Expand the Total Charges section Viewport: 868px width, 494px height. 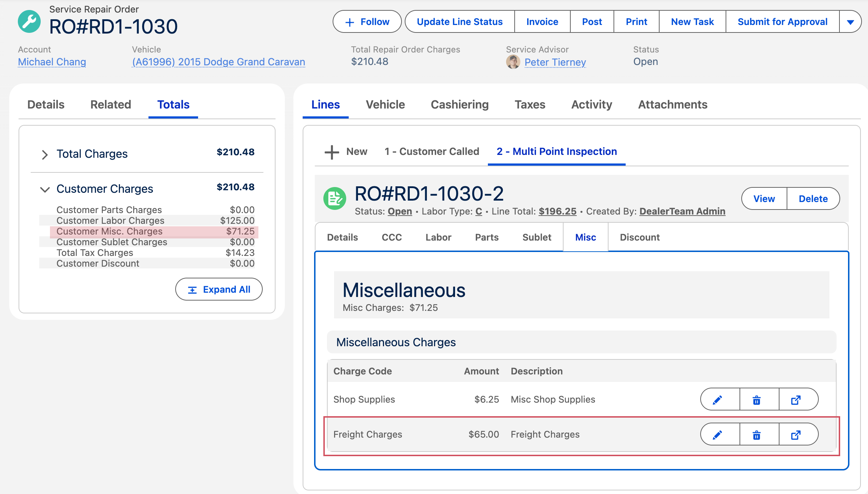(x=45, y=155)
